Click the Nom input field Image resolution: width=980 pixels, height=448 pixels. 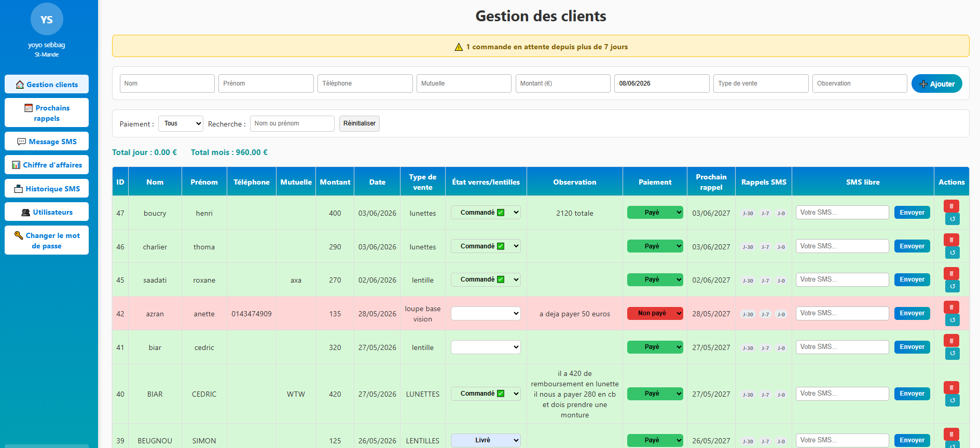(x=167, y=83)
